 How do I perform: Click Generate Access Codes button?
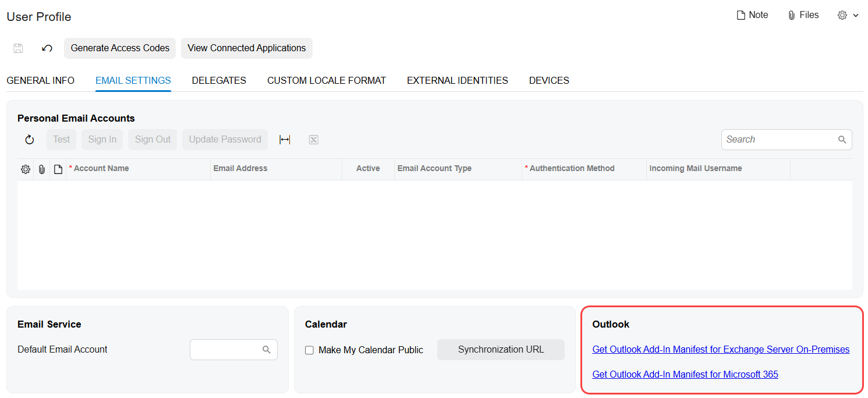[x=120, y=48]
